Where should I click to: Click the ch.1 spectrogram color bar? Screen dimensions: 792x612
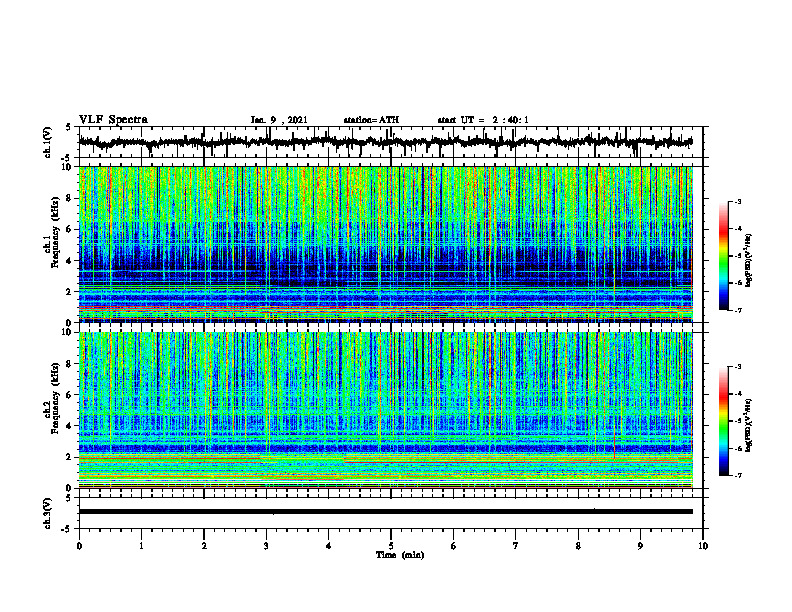click(724, 256)
